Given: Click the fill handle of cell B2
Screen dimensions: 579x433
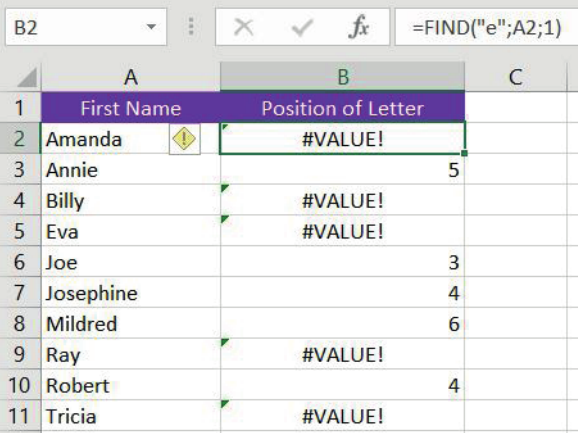Looking at the screenshot, I should coord(464,153).
